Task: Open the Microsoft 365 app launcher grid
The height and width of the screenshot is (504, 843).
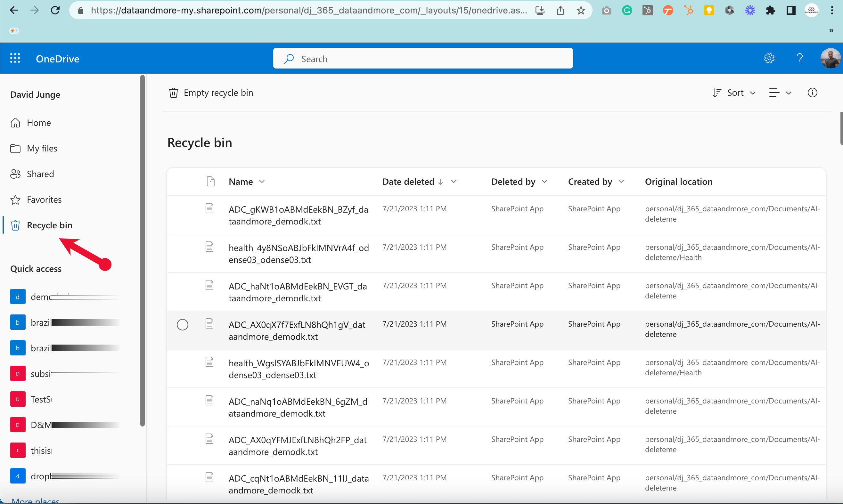Action: [x=15, y=58]
